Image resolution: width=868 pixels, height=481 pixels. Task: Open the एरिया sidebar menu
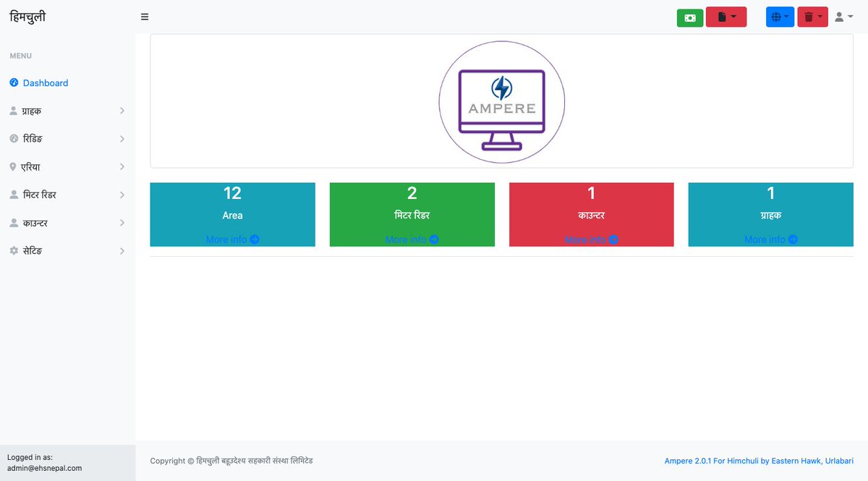point(67,167)
